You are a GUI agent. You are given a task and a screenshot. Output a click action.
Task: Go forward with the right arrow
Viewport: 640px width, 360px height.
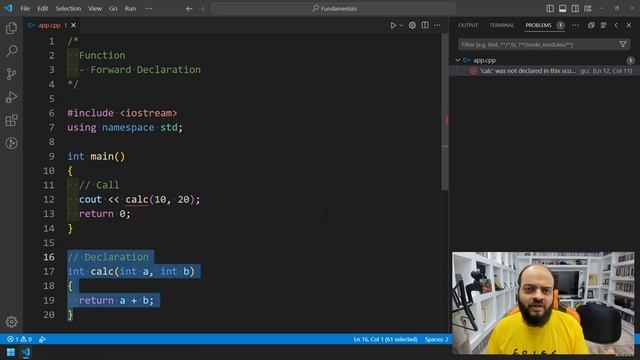coord(202,9)
